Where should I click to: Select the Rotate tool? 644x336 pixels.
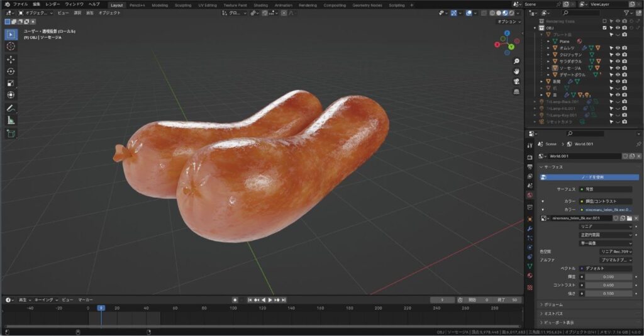[x=11, y=72]
